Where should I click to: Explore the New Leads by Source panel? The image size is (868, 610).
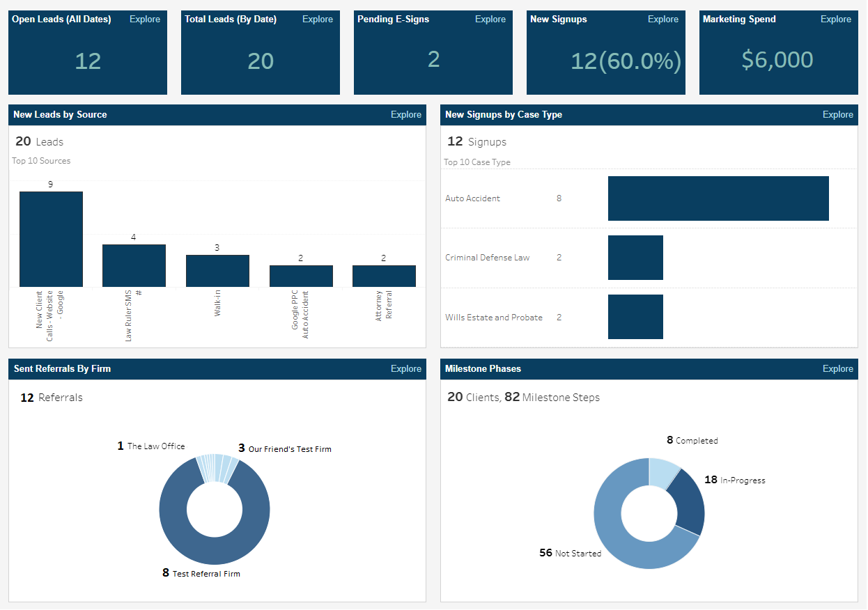[406, 114]
